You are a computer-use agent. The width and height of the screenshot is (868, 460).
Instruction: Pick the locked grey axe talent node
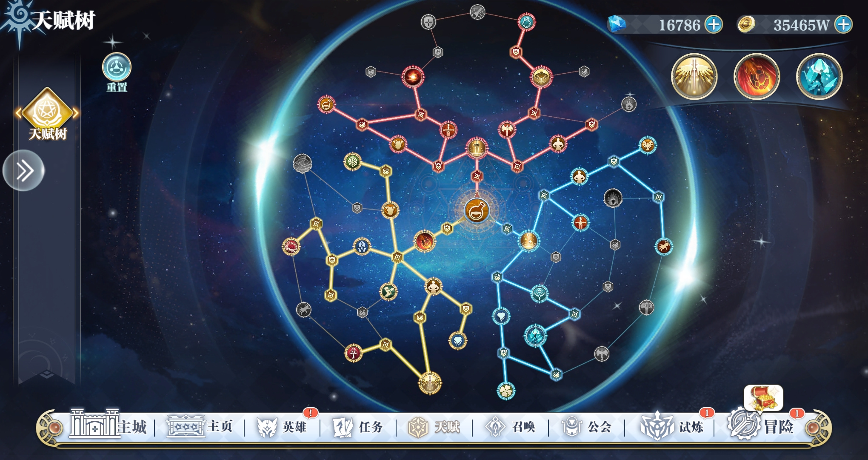point(602,353)
